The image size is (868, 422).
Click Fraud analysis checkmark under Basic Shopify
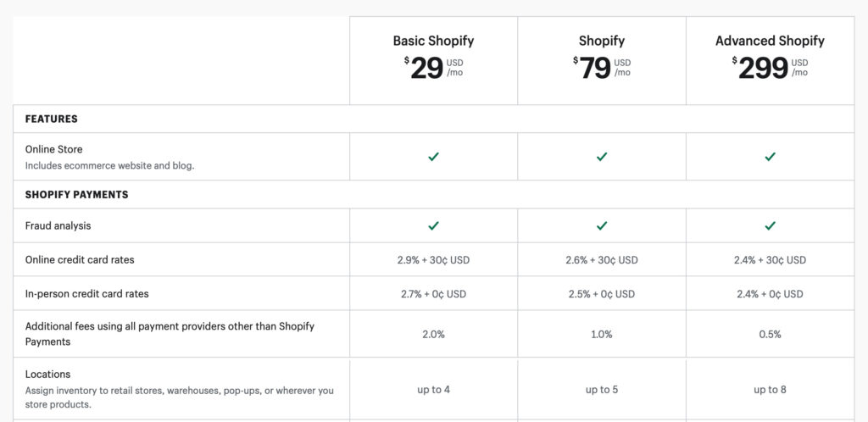(433, 225)
